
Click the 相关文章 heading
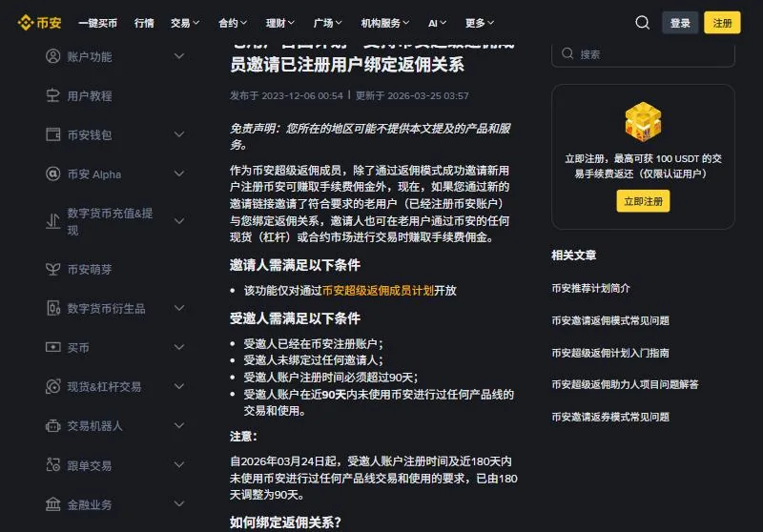[574, 256]
